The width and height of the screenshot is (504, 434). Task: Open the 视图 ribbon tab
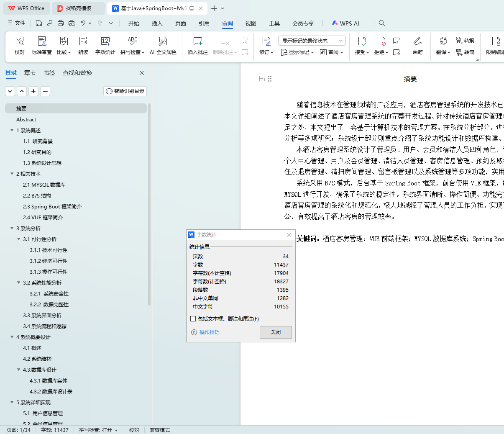coord(251,23)
